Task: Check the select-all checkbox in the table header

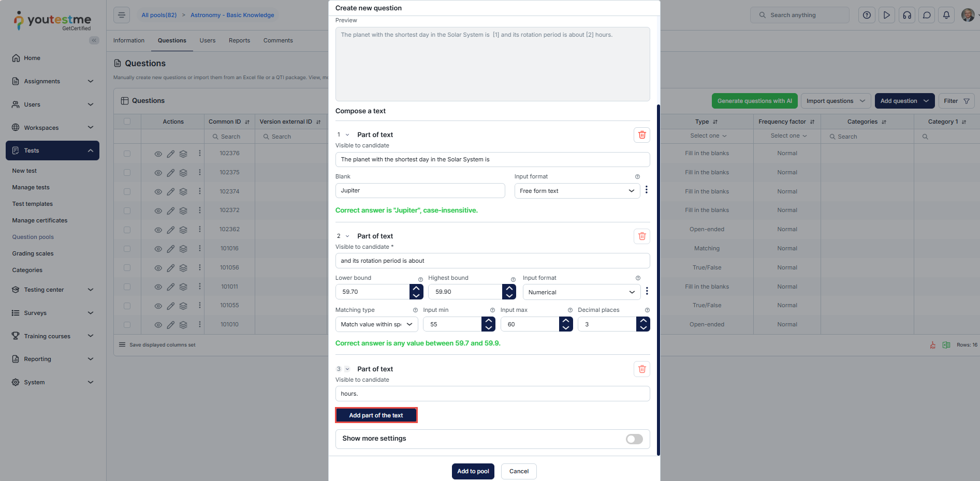Action: [127, 122]
